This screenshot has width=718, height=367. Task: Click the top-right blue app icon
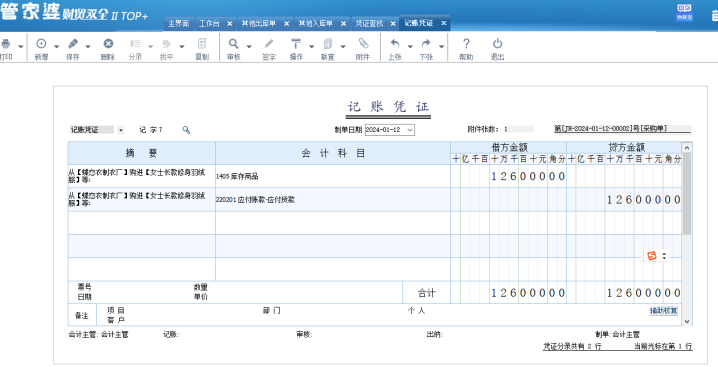coord(684,12)
